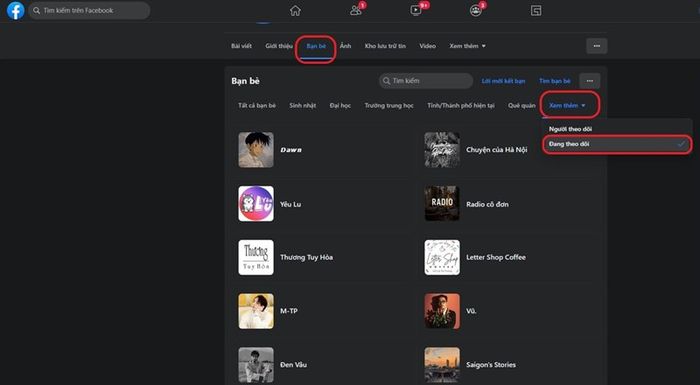Expand the profile Xem thêm tab dropdown
The height and width of the screenshot is (385, 700).
[x=467, y=46]
